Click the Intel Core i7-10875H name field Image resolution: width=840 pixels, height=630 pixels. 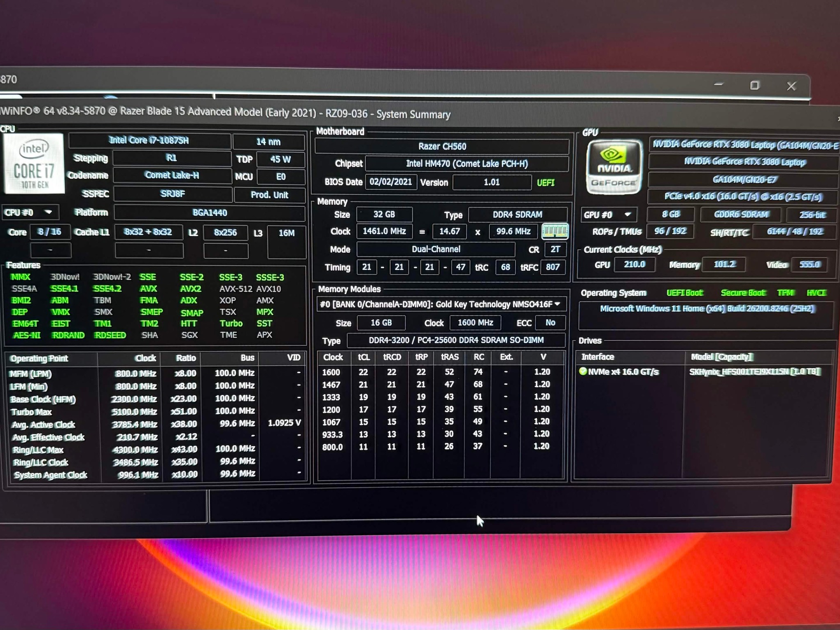pyautogui.click(x=150, y=141)
